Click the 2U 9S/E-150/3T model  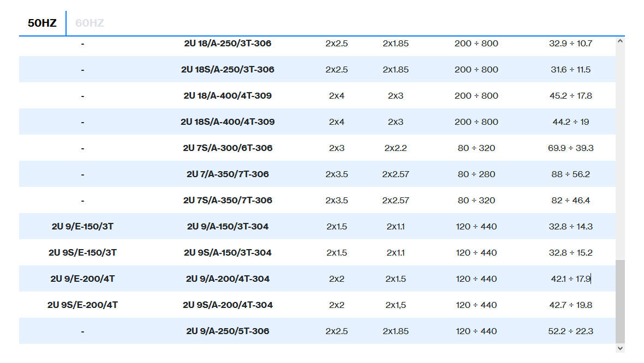pos(82,253)
